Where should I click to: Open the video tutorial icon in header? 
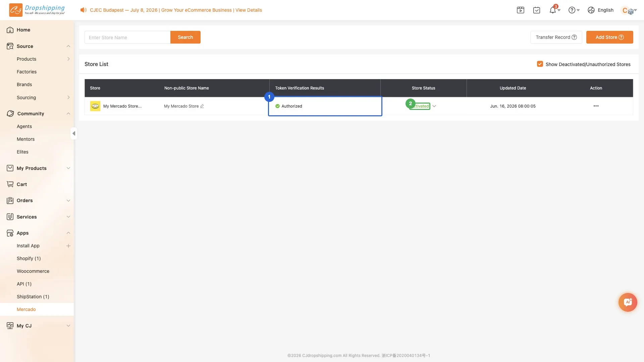[x=521, y=10]
